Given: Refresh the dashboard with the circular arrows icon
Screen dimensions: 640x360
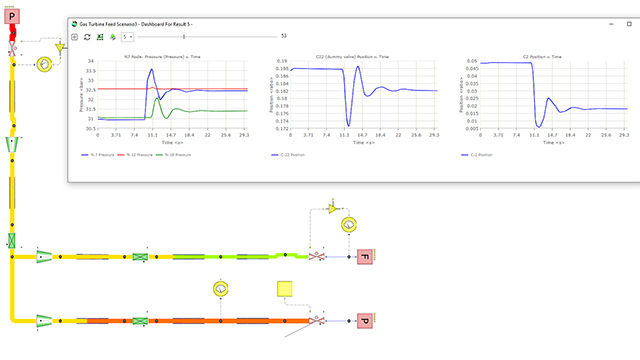Looking at the screenshot, I should [87, 37].
